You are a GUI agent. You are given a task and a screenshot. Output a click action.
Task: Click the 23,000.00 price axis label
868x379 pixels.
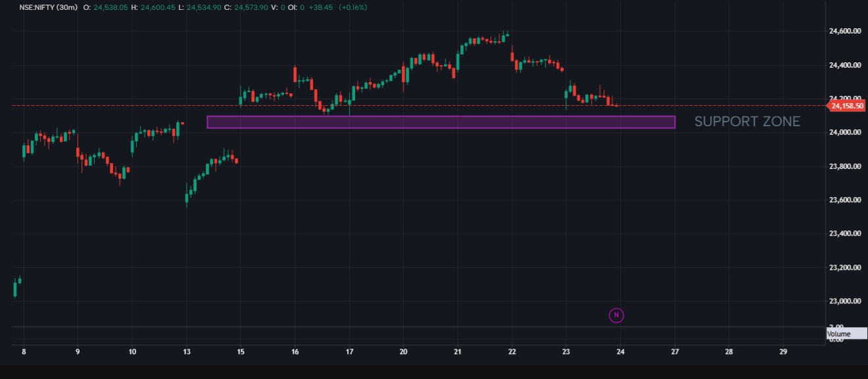click(846, 301)
